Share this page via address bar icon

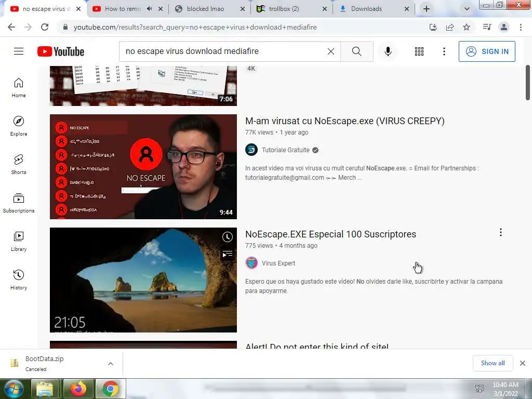450,27
